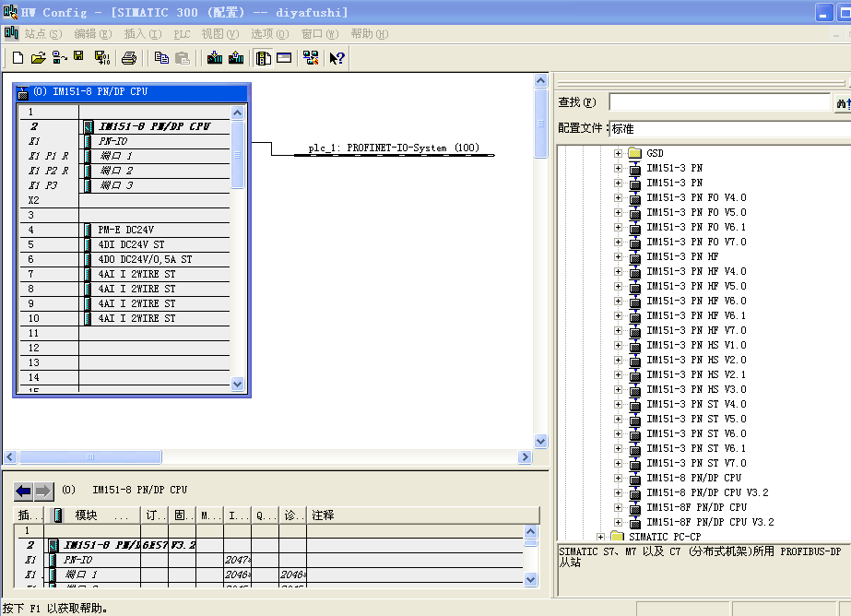Click the HW Config application icon in the title bar

10,11
